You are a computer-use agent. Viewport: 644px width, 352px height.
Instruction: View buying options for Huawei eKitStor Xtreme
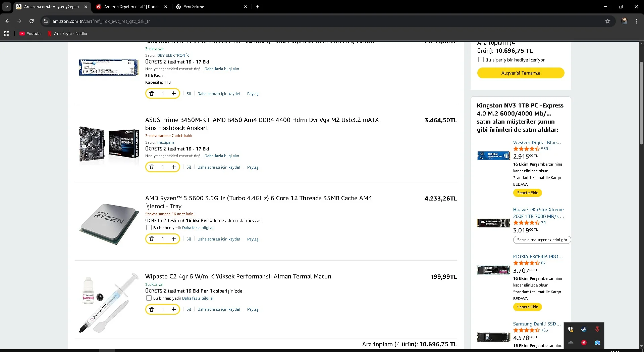[x=542, y=240]
